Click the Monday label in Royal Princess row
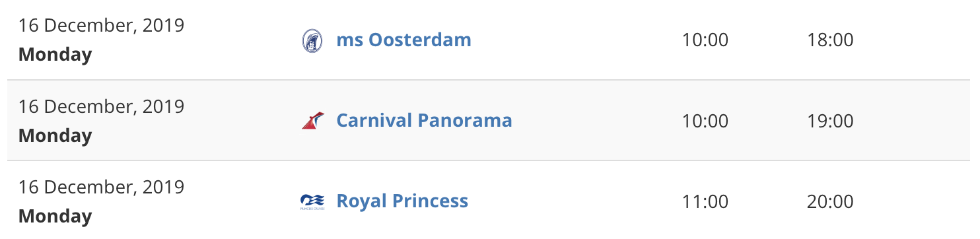980x239 pixels. click(x=55, y=216)
